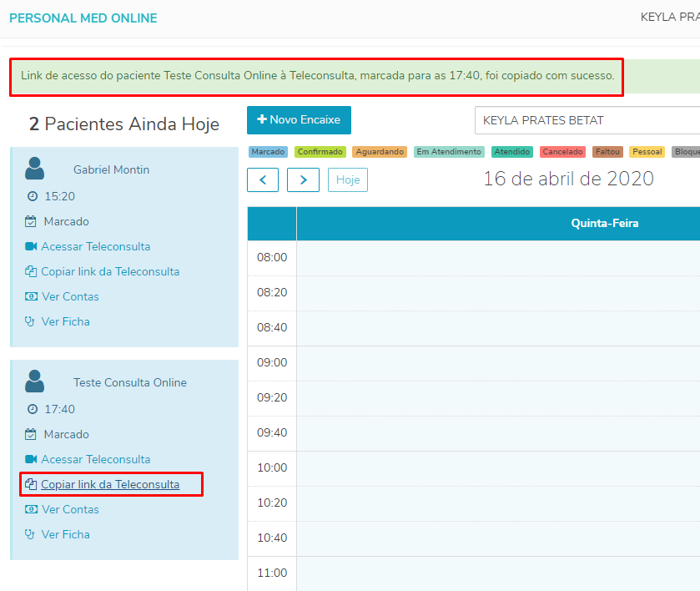Copy teleconsulta link for Gabriel Montin

[x=110, y=271]
